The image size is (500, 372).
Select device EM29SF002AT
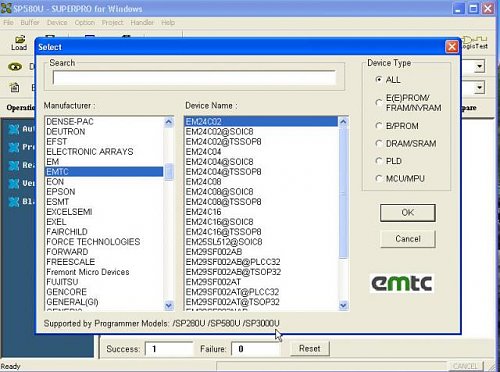(261, 282)
